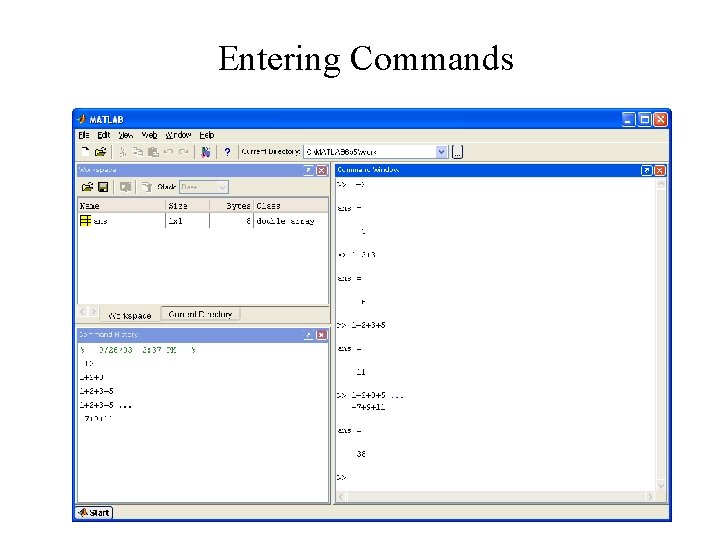Open the Edit menu
Viewport: 720px width, 540px height.
[x=103, y=135]
